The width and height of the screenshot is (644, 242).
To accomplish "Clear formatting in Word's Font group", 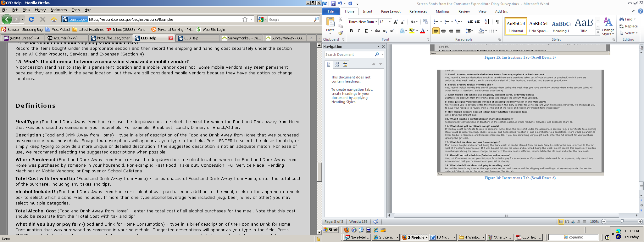I will click(x=426, y=22).
